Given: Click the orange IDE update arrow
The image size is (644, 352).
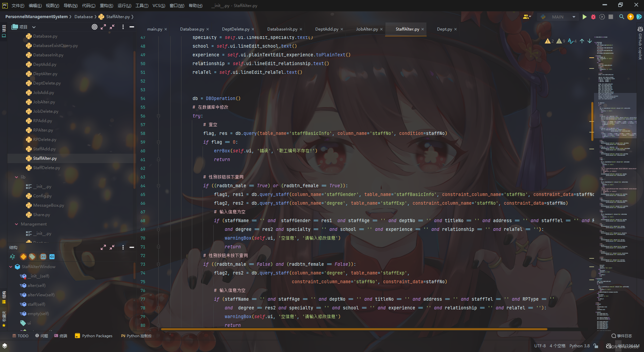Looking at the screenshot, I should click(631, 17).
